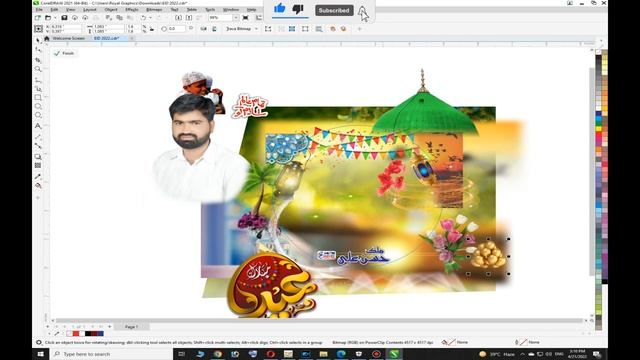The width and height of the screenshot is (640, 360).
Task: Click the rotation angle input field
Action: pos(176,29)
